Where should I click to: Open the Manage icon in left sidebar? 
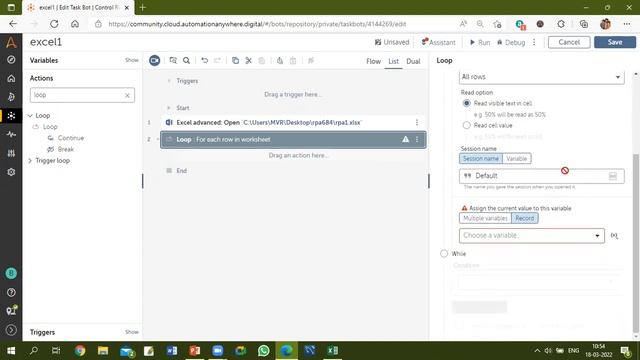coord(11,153)
